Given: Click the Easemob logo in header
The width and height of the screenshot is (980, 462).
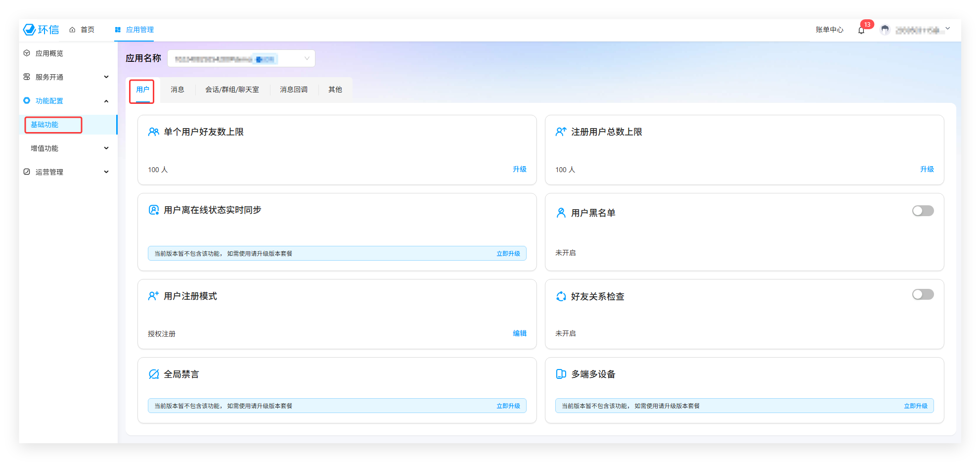Looking at the screenshot, I should [41, 30].
